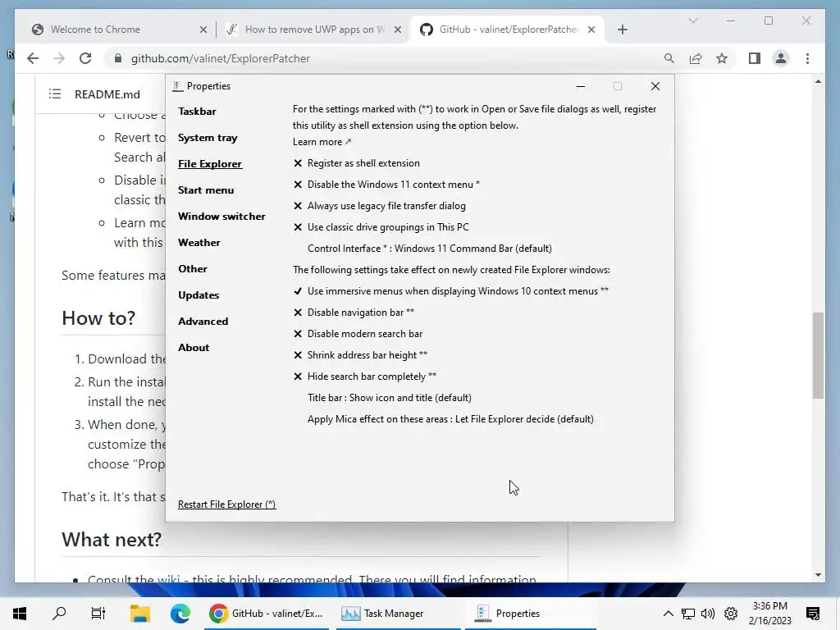The width and height of the screenshot is (840, 630).
Task: Open the Advanced section
Action: click(203, 322)
